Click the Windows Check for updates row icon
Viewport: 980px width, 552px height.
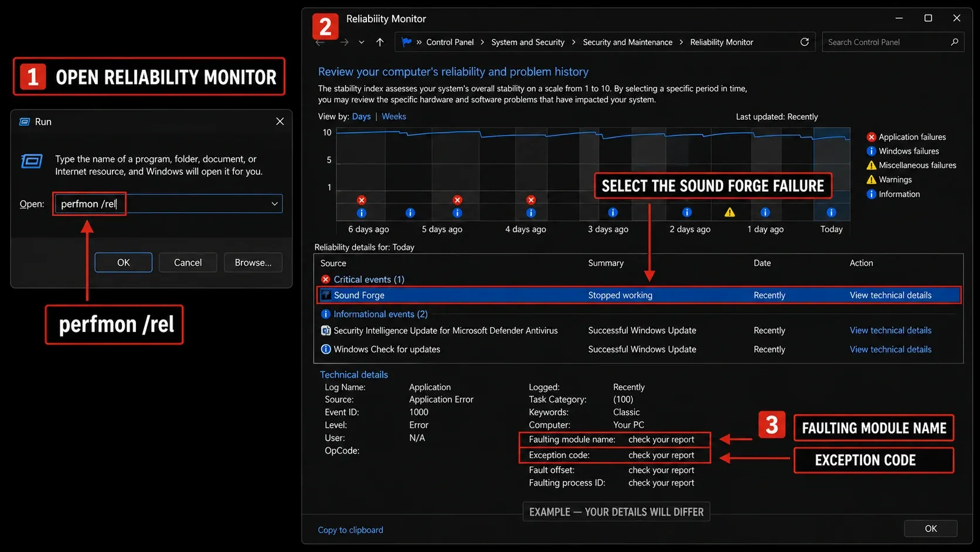pos(326,349)
